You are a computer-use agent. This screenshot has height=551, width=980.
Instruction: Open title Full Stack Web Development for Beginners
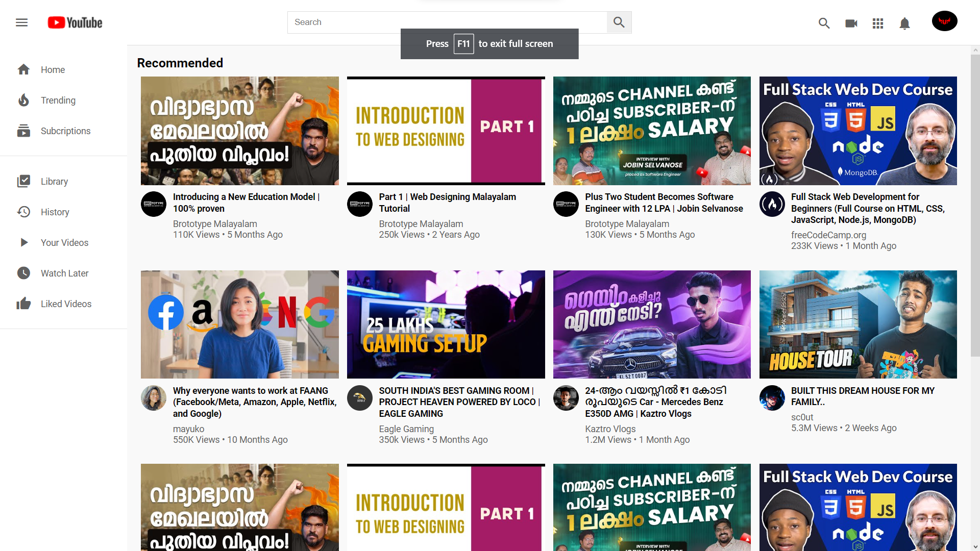click(x=868, y=208)
